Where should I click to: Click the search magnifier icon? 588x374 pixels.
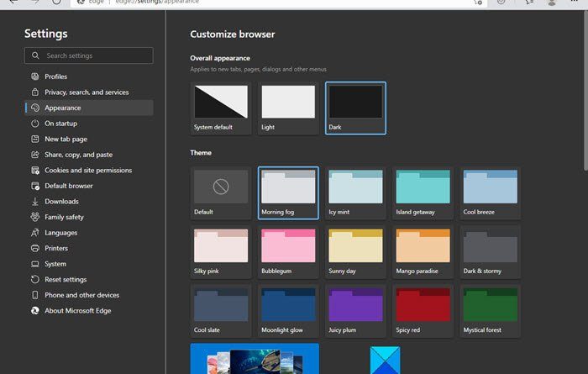click(x=35, y=55)
